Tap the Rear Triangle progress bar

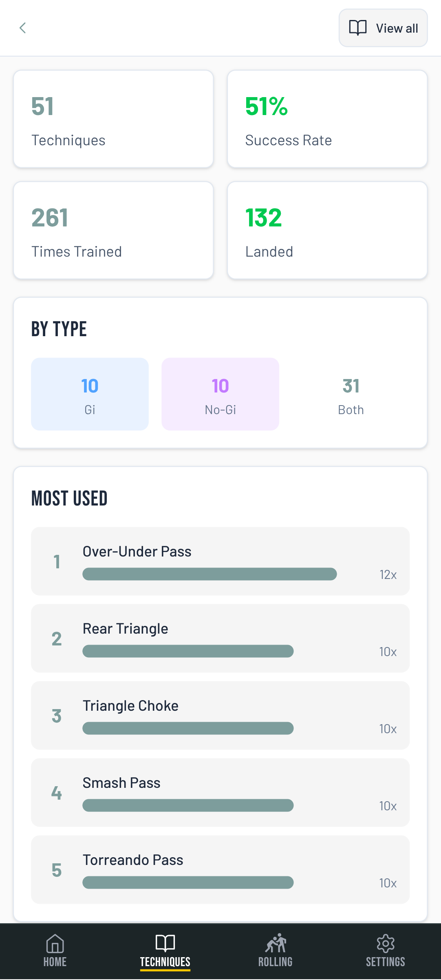[x=187, y=652]
